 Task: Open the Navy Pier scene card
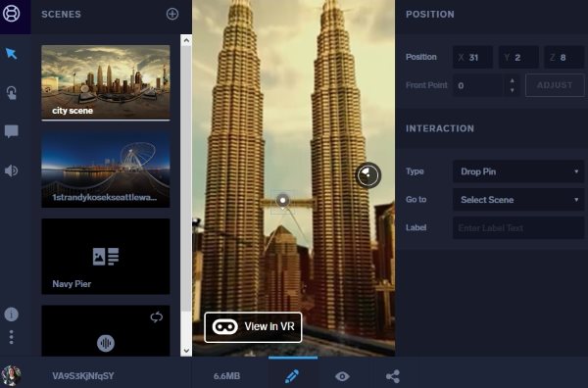click(x=106, y=257)
